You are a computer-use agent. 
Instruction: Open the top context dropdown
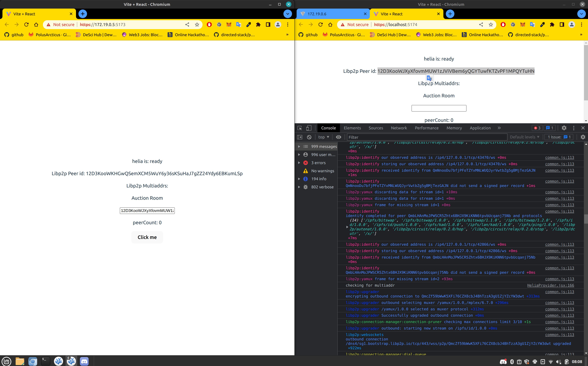point(324,137)
